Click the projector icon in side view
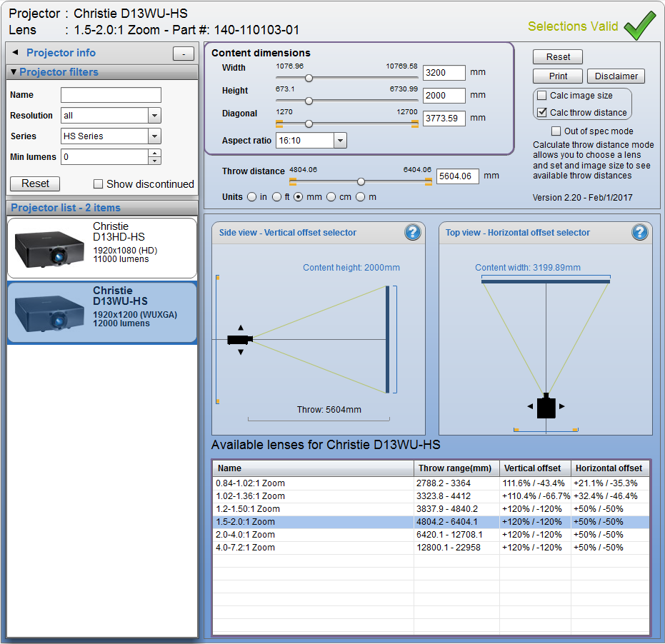This screenshot has width=665, height=644. tap(240, 340)
